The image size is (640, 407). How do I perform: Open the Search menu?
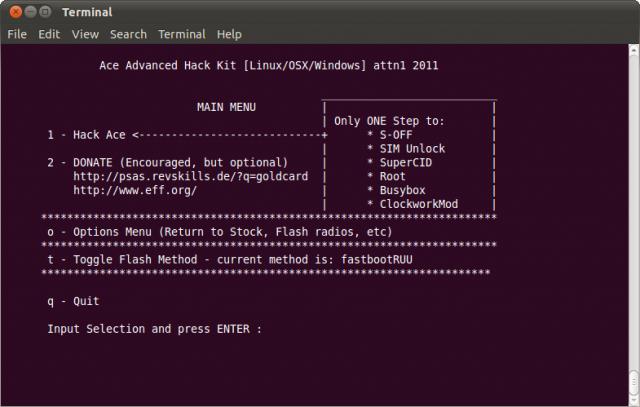coord(128,34)
